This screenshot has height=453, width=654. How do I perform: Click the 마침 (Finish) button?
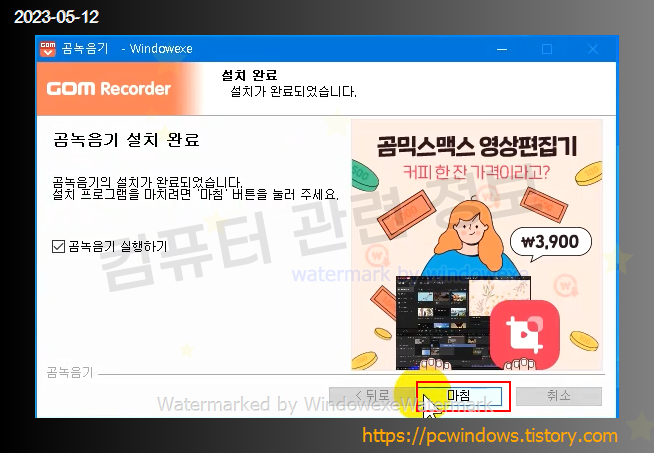[460, 396]
